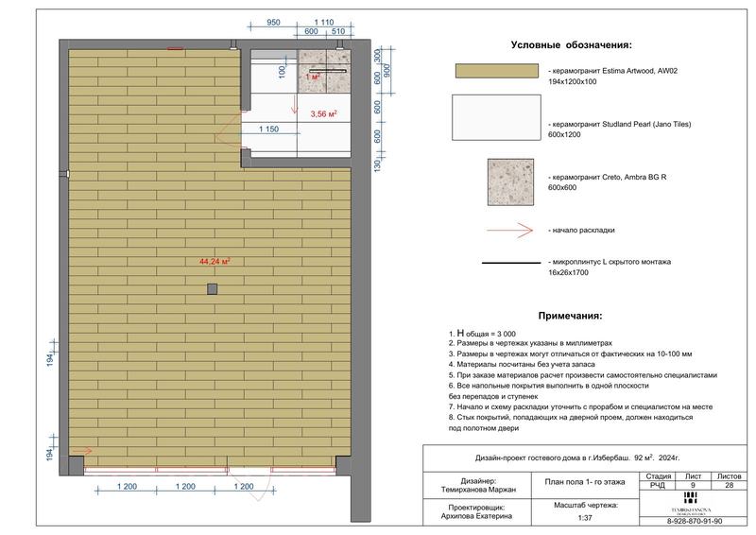Click the 510 dimension at the top
Image resolution: width=756 pixels, height=535 pixels.
[x=338, y=31]
